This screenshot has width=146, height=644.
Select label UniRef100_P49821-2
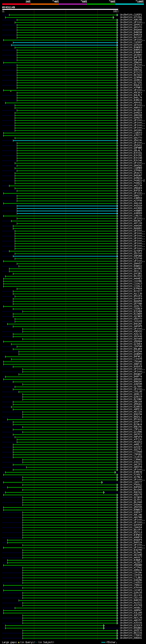pos(133,180)
